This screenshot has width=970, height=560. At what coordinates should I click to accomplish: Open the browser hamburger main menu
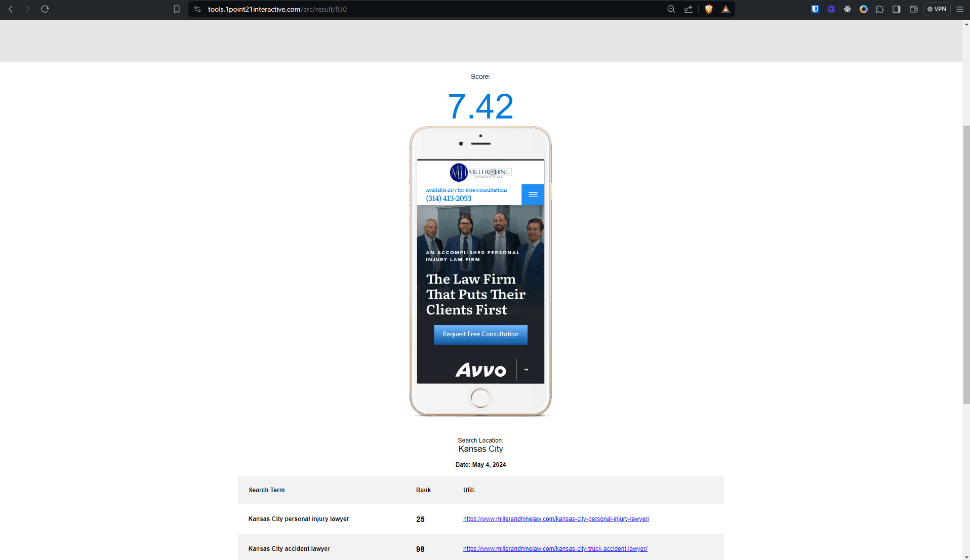[x=959, y=9]
